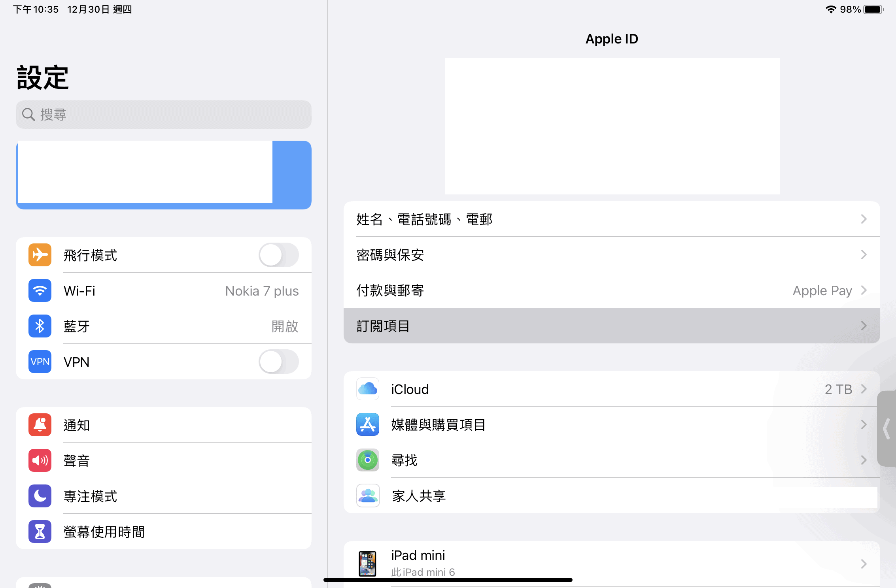This screenshot has width=896, height=588.
Task: Select 藍牙 settings row label
Action: tap(77, 326)
